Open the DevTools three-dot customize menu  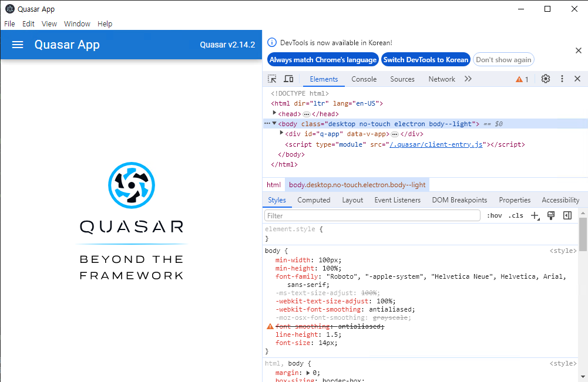[562, 79]
